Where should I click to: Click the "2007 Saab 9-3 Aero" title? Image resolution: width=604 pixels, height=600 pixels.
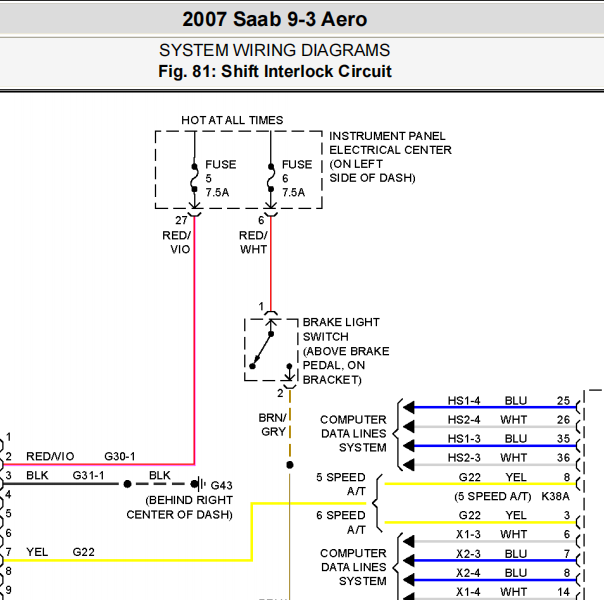(x=275, y=19)
